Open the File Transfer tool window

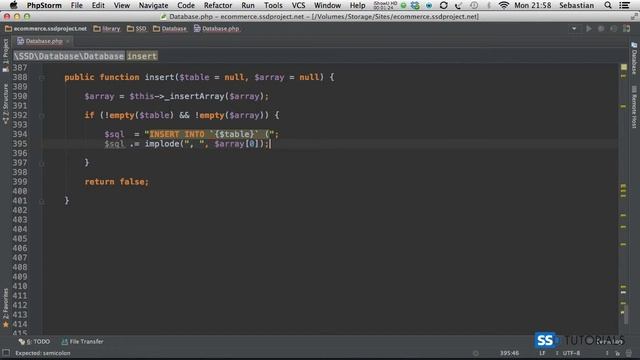pyautogui.click(x=82, y=342)
